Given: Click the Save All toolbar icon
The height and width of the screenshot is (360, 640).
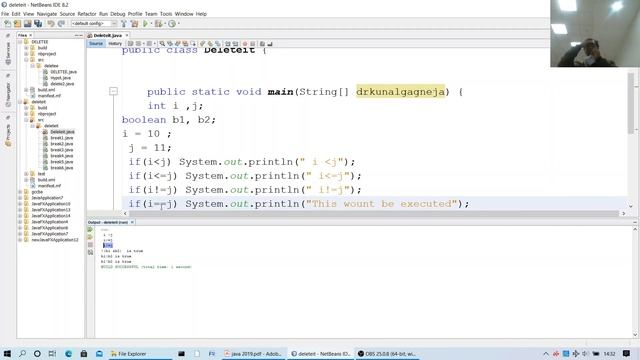Looking at the screenshot, I should (x=38, y=24).
